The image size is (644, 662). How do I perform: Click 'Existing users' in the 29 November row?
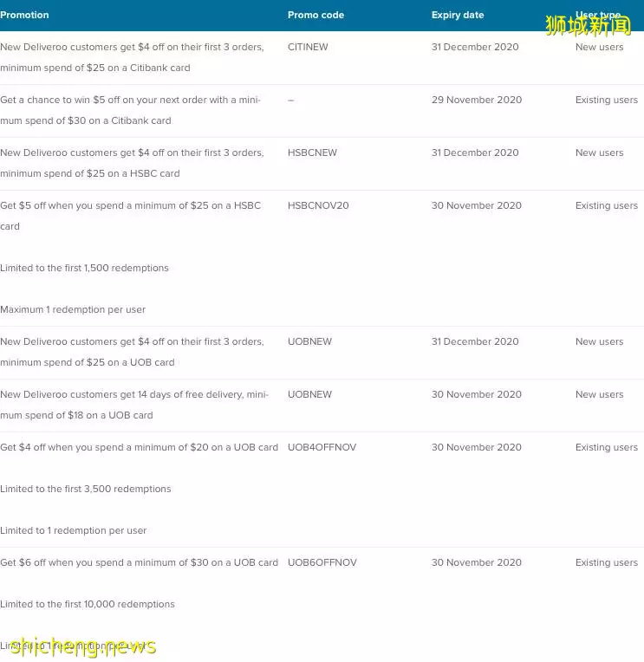point(607,100)
